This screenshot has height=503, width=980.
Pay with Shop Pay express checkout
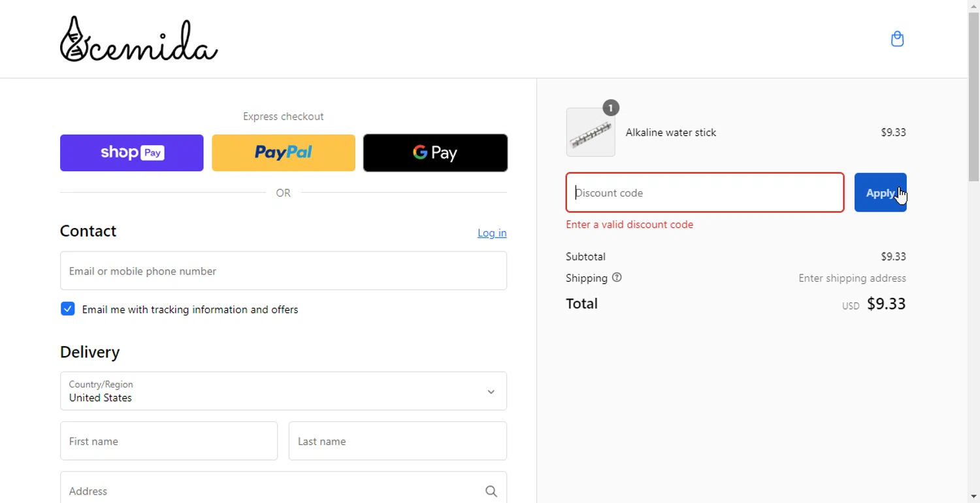click(132, 153)
